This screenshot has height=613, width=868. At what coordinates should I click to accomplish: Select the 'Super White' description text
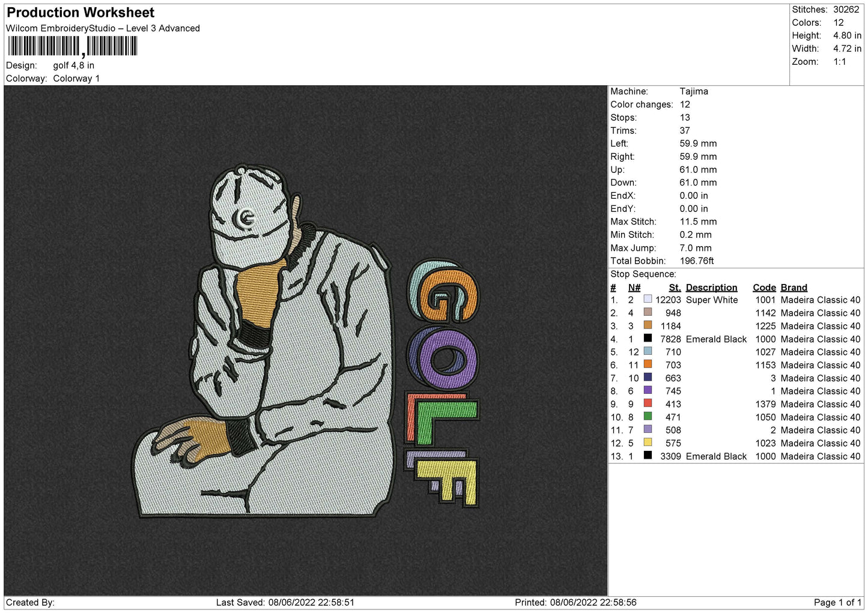712,300
